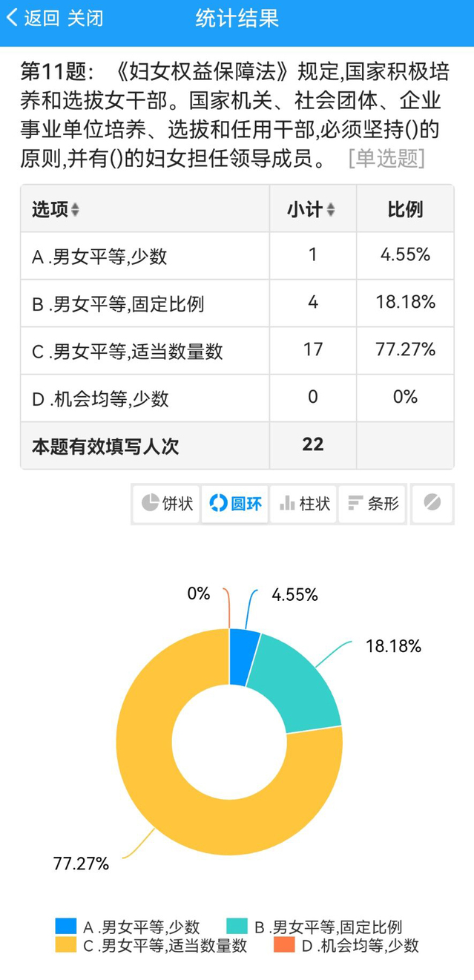The image size is (474, 980).
Task: Sort the table by 小计 column arrows
Action: tap(331, 210)
